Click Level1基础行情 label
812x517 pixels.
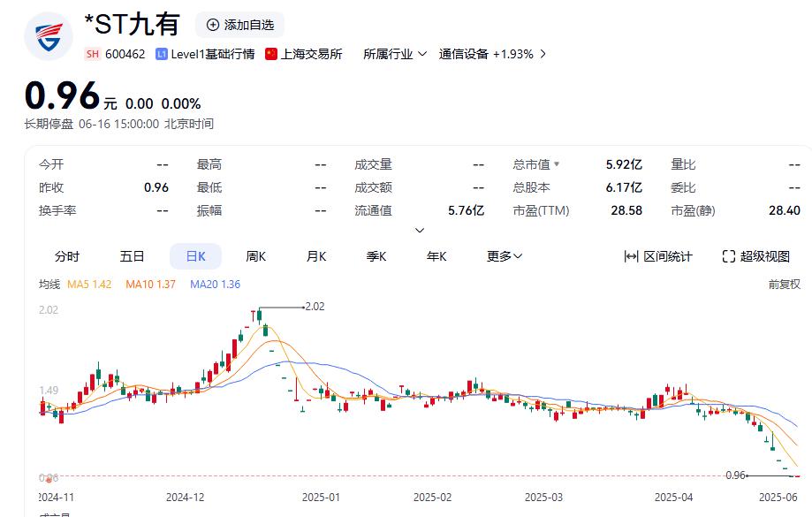point(213,54)
